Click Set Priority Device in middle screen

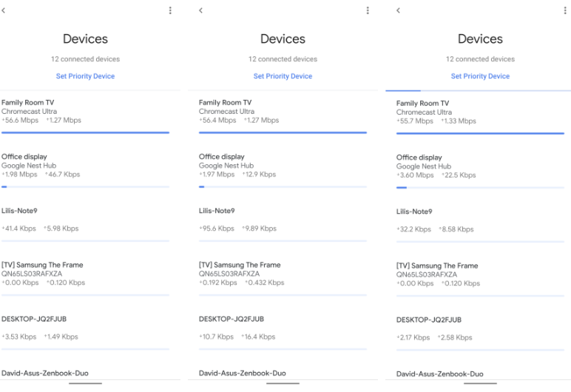[283, 76]
